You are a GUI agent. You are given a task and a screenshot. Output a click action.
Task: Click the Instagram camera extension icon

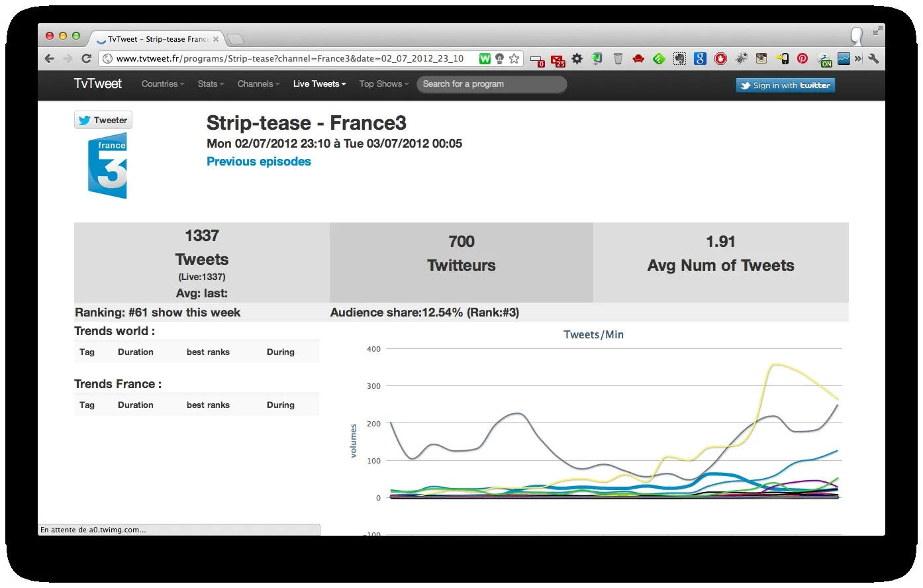pyautogui.click(x=761, y=58)
